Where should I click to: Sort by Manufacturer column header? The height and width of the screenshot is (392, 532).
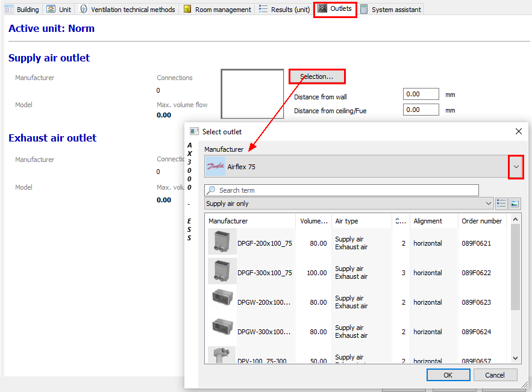pyautogui.click(x=251, y=221)
